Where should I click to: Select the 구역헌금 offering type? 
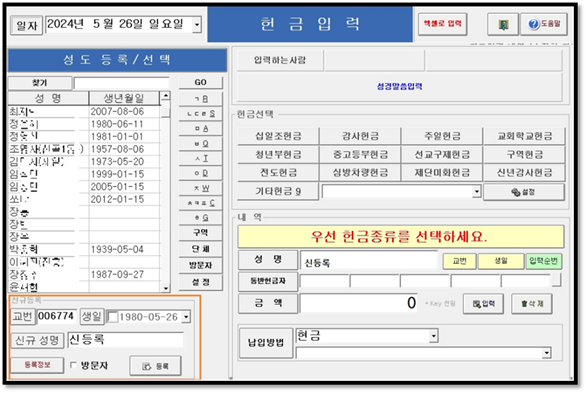tap(524, 154)
